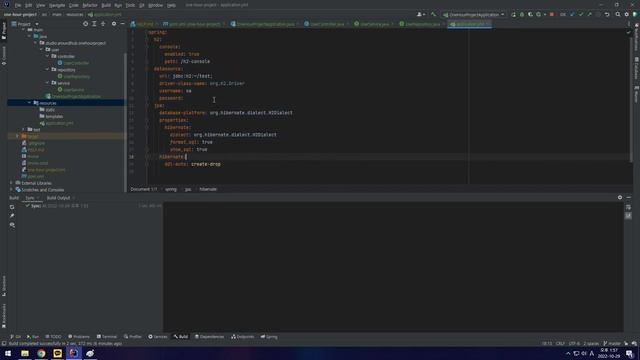The image size is (640, 360).
Task: Switch to the Build Output tab
Action: coord(58,198)
